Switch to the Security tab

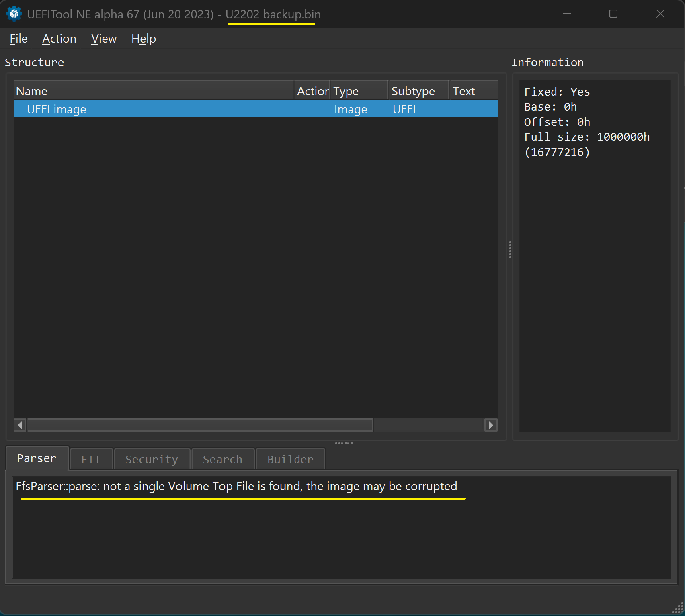coord(152,459)
